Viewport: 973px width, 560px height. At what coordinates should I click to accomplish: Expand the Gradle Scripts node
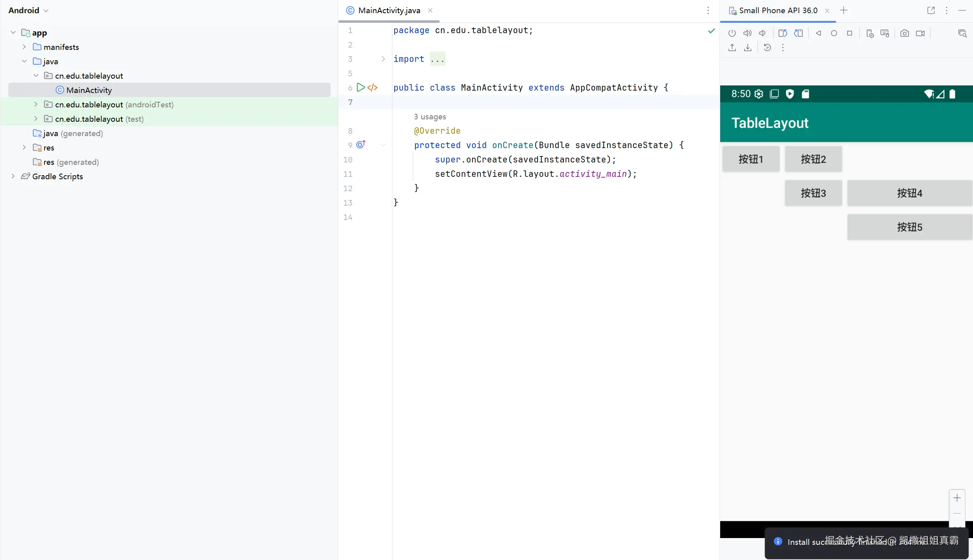point(13,176)
